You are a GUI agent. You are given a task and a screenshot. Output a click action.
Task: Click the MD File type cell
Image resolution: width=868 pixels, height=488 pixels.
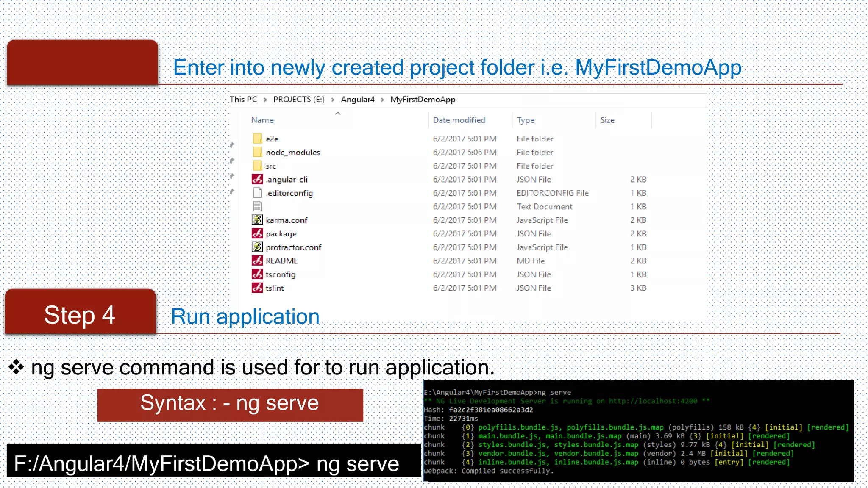[x=531, y=261]
